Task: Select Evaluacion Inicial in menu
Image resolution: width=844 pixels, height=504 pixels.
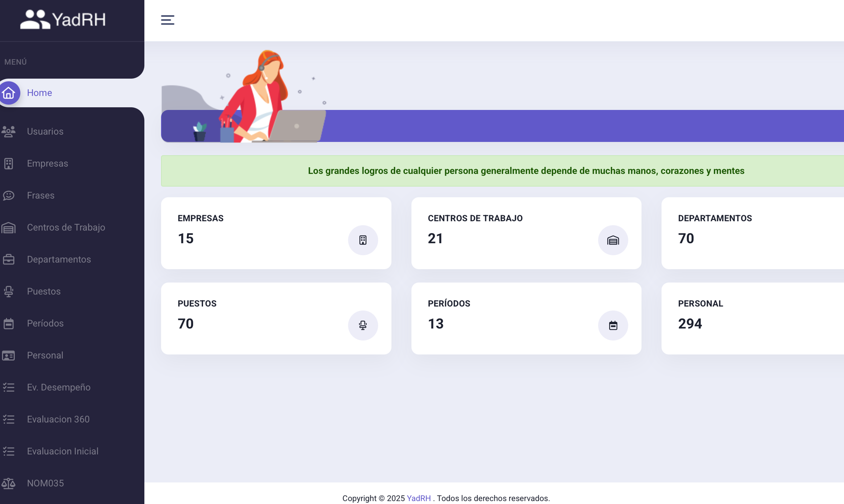Action: [x=63, y=451]
